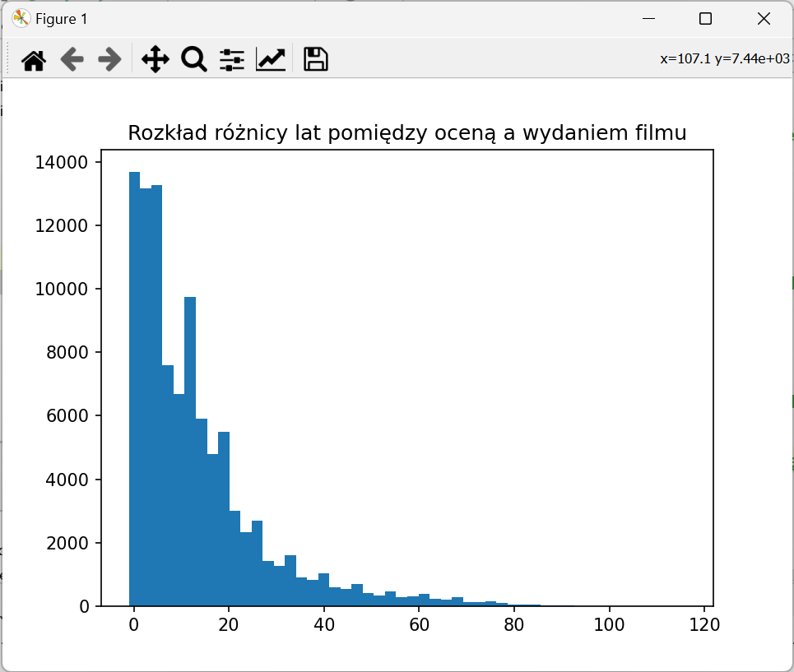Image resolution: width=794 pixels, height=672 pixels.
Task: Click the plot title "Rozkład różnicy lat"
Action: 406,133
